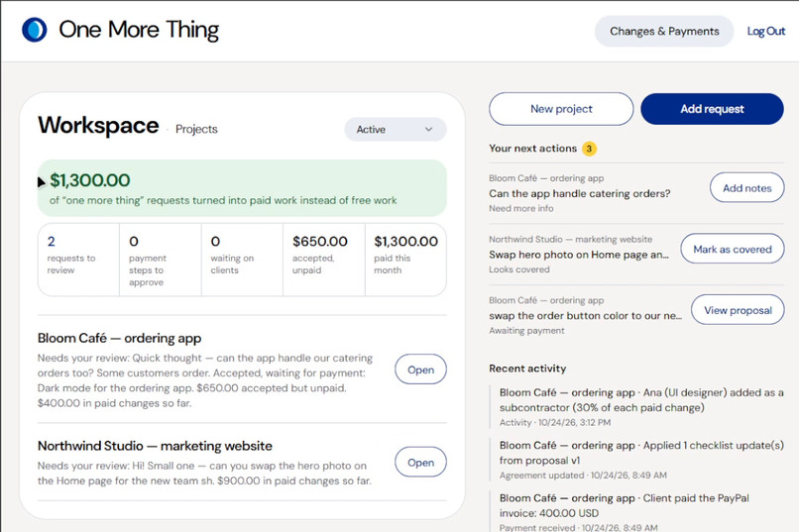
Task: Click the Bloom Café — ordering app project title
Action: pyautogui.click(x=119, y=338)
